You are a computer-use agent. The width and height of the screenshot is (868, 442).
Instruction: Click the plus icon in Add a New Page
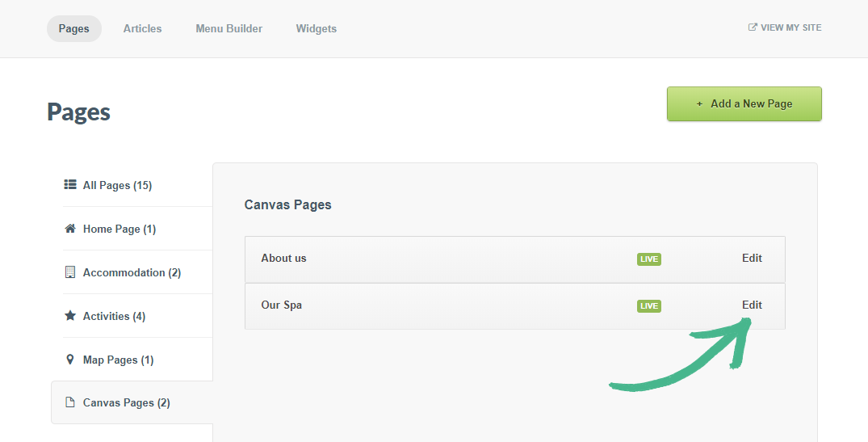(699, 104)
